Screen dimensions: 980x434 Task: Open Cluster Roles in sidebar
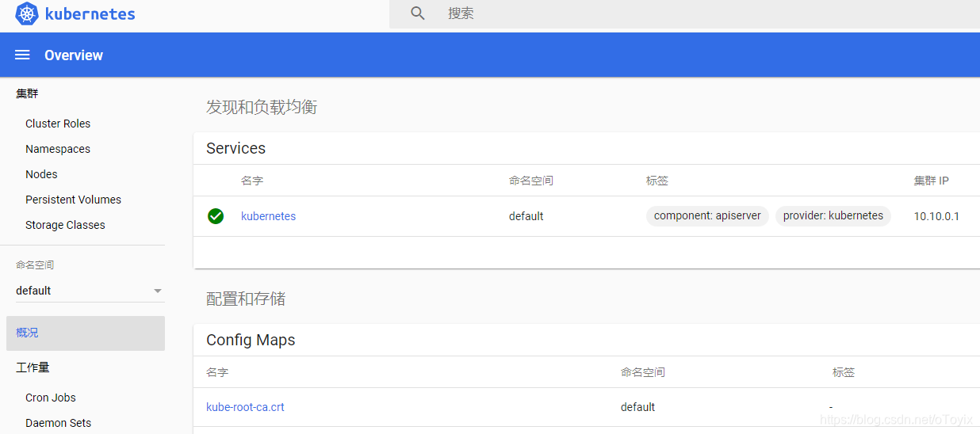[58, 124]
